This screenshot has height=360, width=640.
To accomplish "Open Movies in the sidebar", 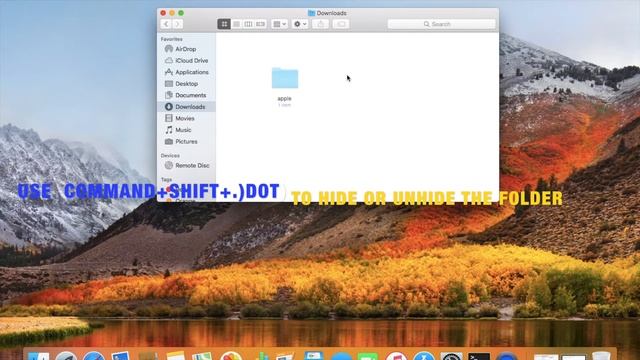I will (x=186, y=118).
